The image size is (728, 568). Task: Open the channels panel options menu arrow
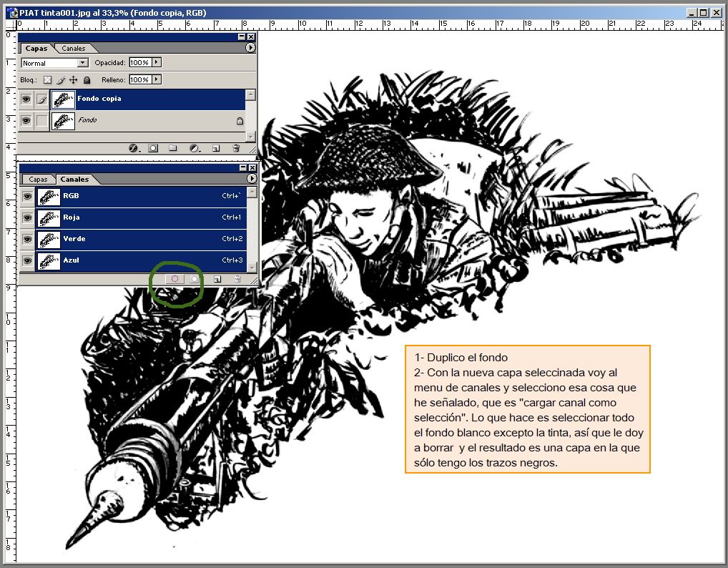(x=251, y=178)
